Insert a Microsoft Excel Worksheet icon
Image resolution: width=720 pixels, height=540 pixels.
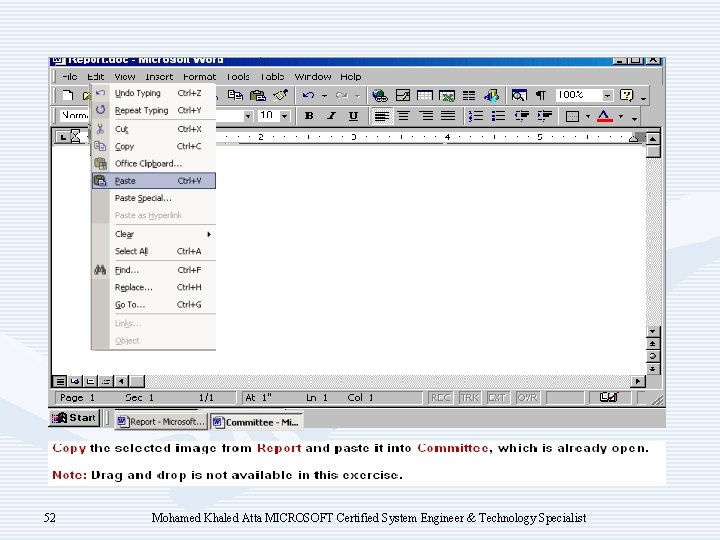point(447,96)
